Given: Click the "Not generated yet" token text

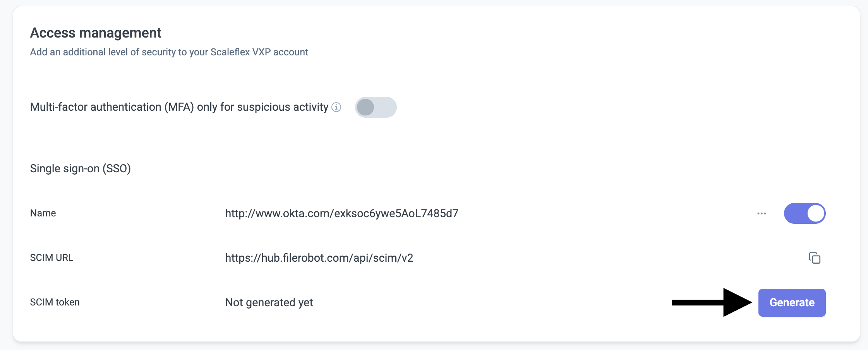Looking at the screenshot, I should click(269, 302).
